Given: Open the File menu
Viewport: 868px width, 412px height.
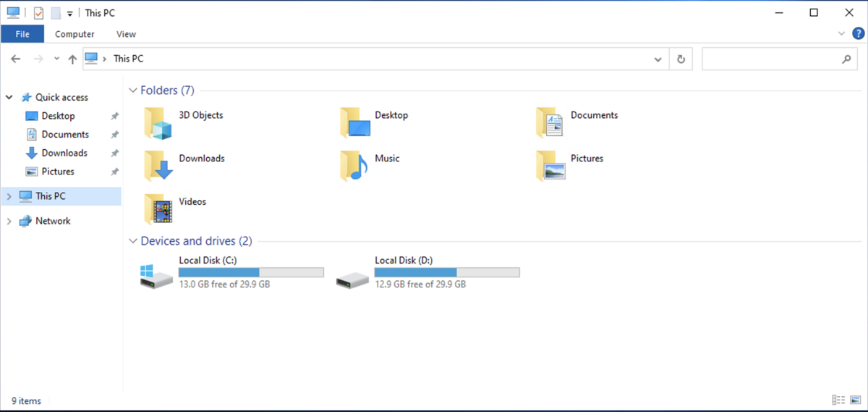Looking at the screenshot, I should click(x=22, y=34).
